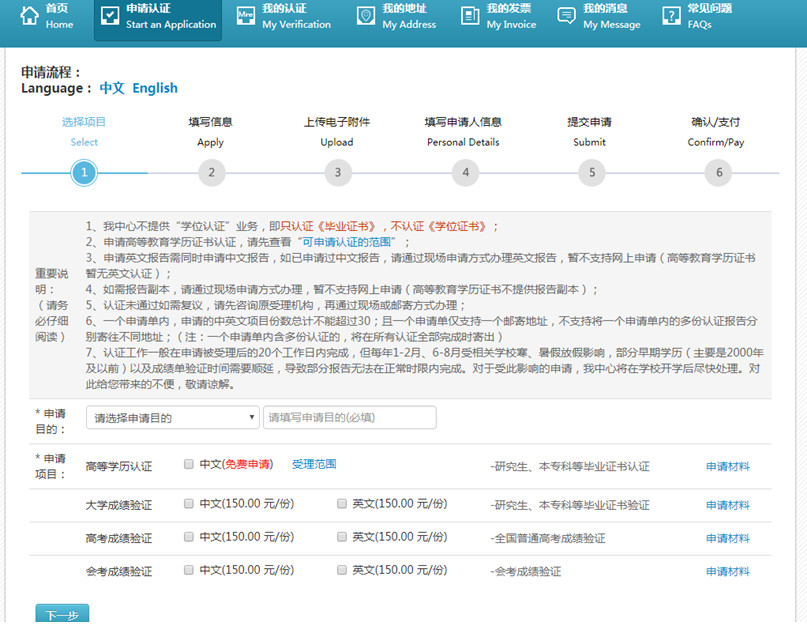Open the 受理范围 link
This screenshot has width=807, height=627.
coord(314,464)
